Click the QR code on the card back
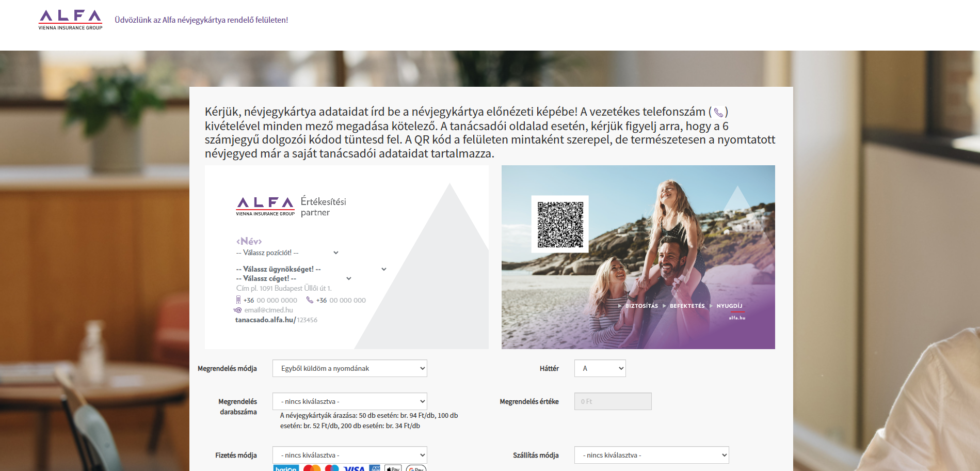Screen dimensions: 980x471 tap(560, 224)
